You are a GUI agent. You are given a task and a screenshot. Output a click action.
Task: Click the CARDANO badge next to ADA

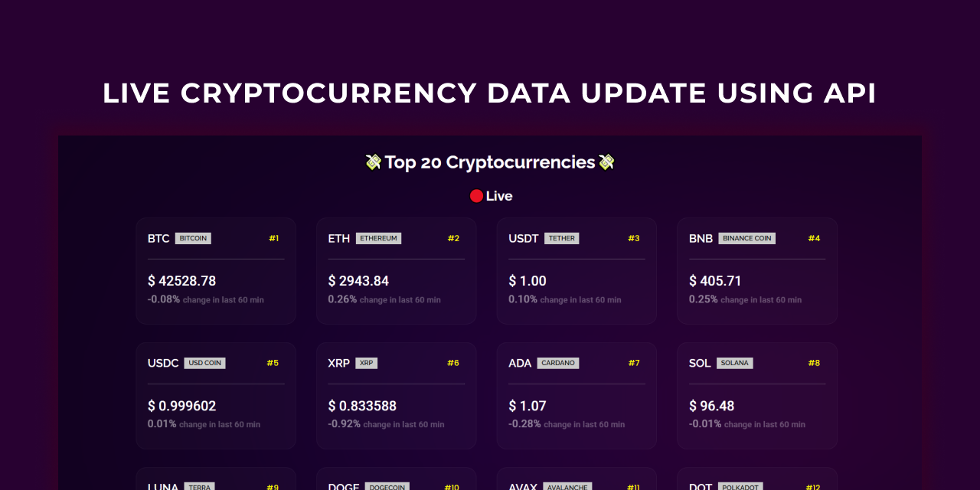point(559,363)
